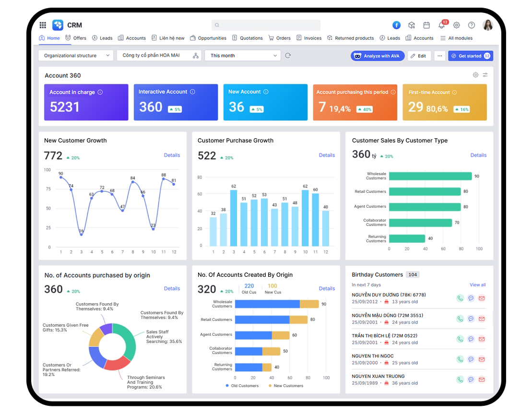Expand the more options ellipsis next to Edit

point(439,56)
